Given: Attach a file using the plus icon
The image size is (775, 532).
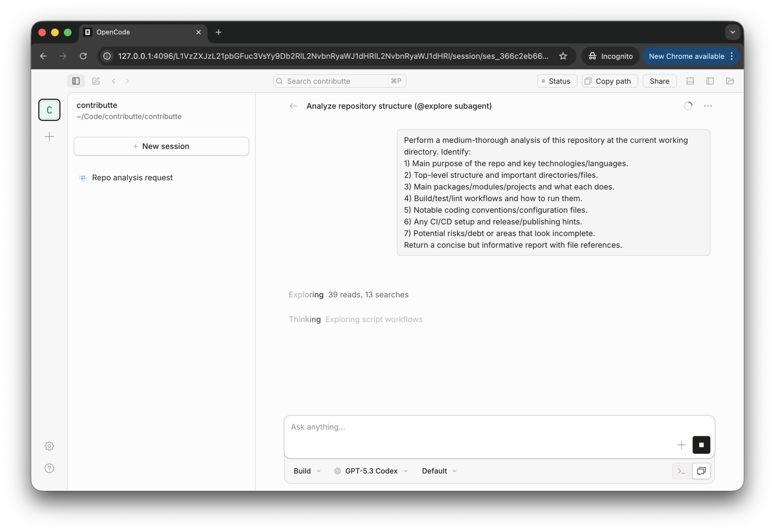Looking at the screenshot, I should click(x=681, y=445).
